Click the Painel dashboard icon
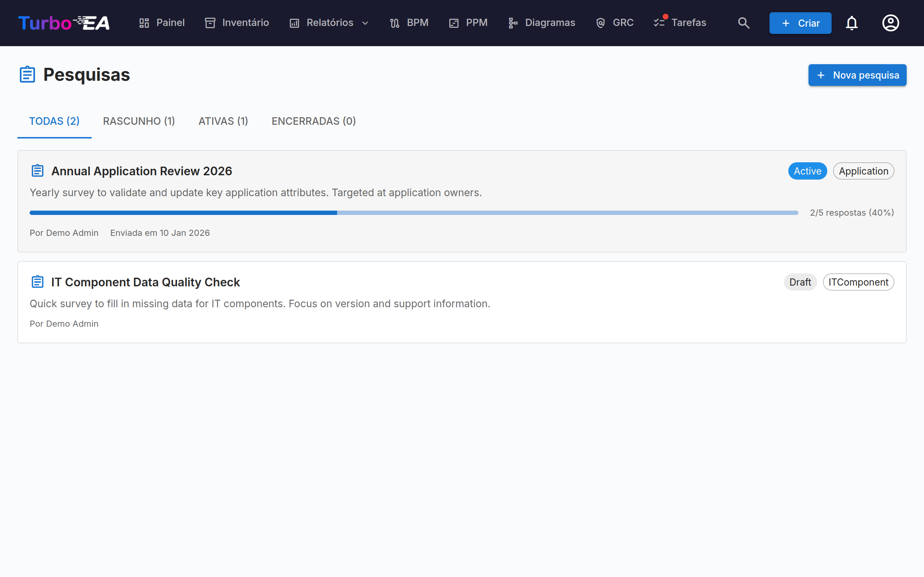The image size is (924, 577). (x=144, y=23)
